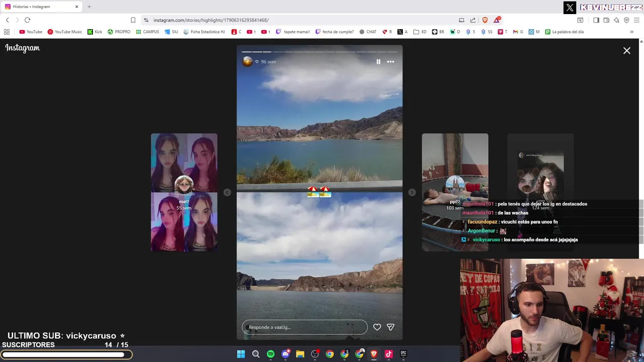Open the Brave wallet icon

point(606,20)
